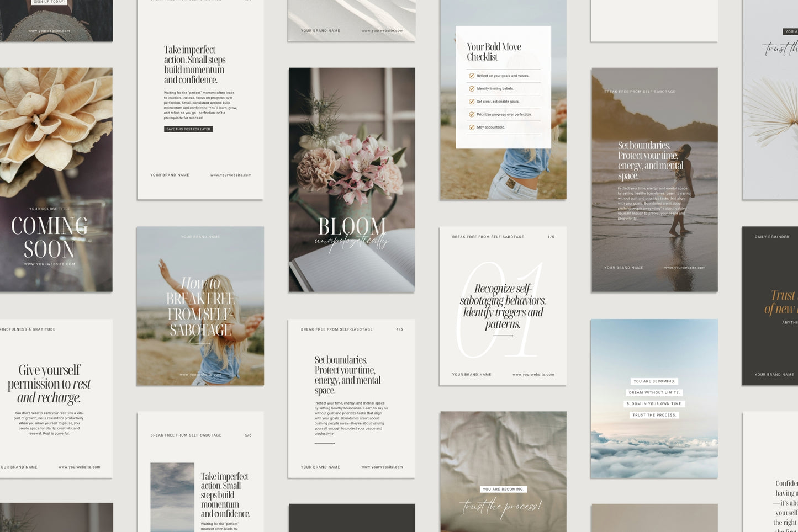
Task: Open the BLOOM unapologetically flower template
Action: pyautogui.click(x=352, y=179)
